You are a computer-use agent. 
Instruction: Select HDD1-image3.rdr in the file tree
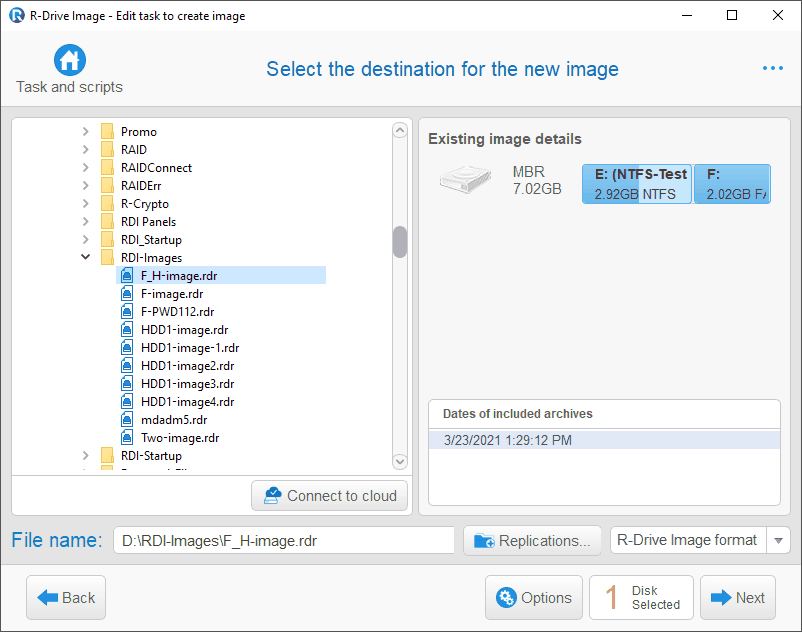(x=188, y=383)
